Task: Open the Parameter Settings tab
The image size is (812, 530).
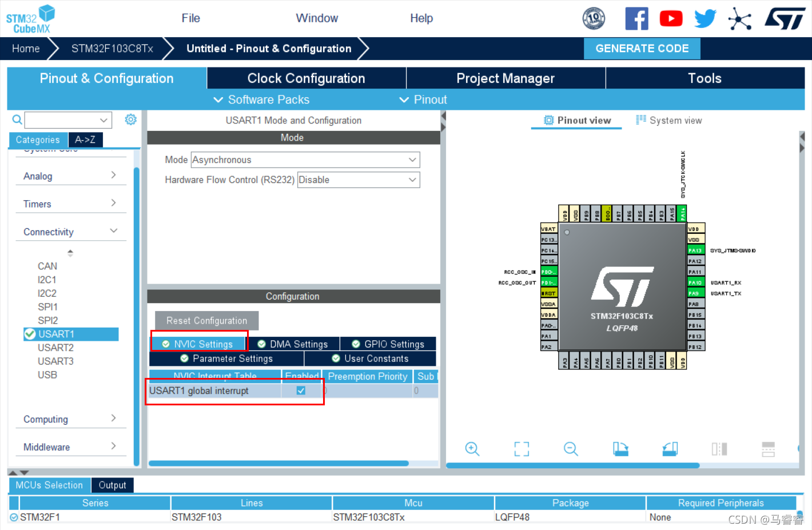Action: (226, 358)
